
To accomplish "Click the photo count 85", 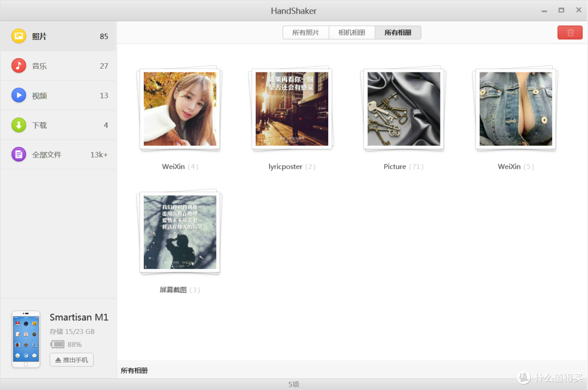I will tap(104, 36).
